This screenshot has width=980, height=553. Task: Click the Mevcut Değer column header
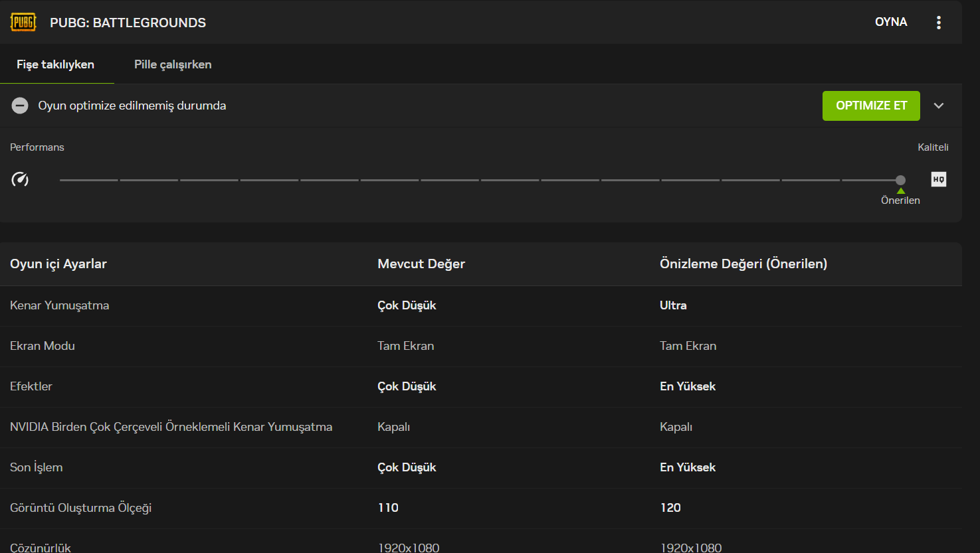421,264
